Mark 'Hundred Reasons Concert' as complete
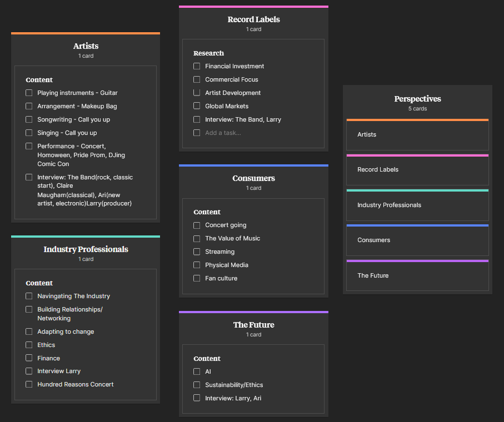This screenshot has height=422, width=504. (x=29, y=384)
